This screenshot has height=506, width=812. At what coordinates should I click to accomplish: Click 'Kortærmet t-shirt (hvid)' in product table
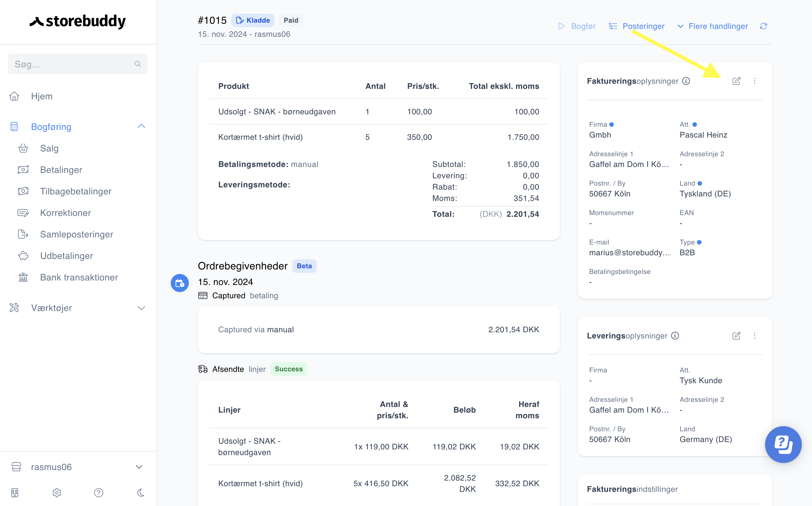[x=260, y=137]
